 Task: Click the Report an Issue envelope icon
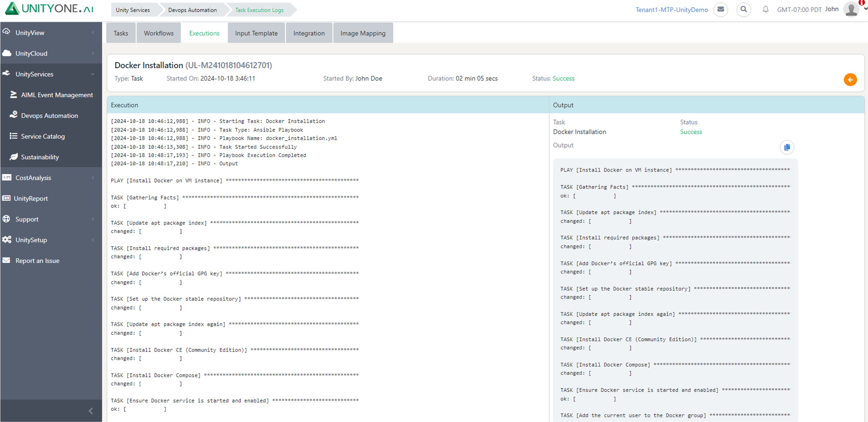(x=6, y=260)
